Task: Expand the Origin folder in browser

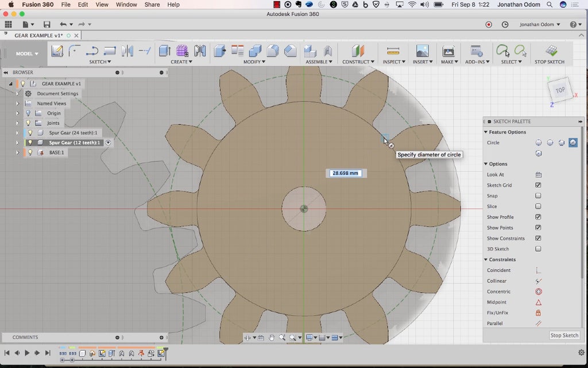Action: 17,113
